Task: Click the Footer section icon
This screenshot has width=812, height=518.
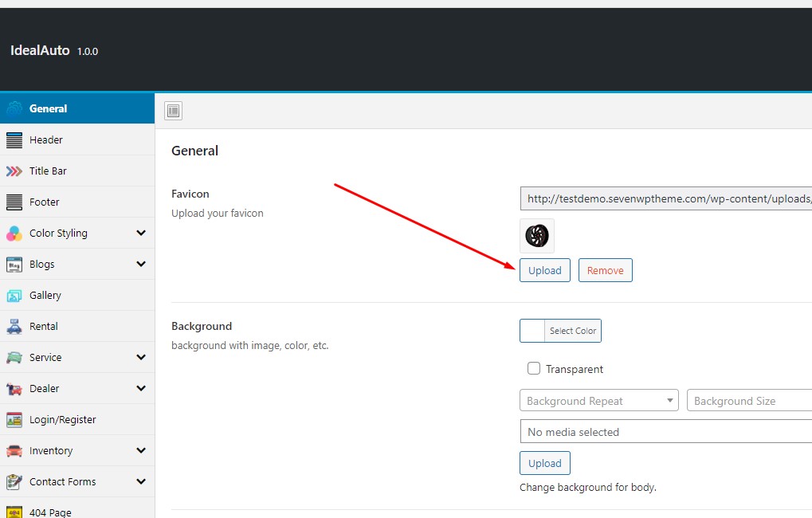Action: [x=14, y=202]
